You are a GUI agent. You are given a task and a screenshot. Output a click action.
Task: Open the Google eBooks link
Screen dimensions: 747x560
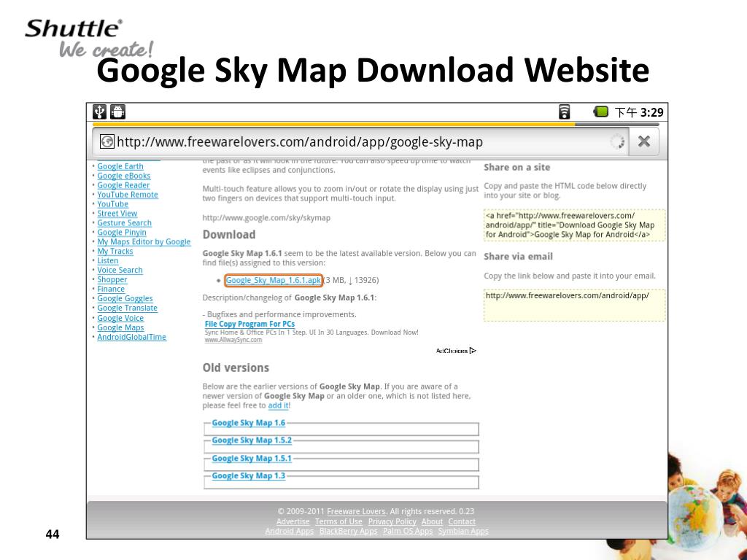(x=124, y=176)
